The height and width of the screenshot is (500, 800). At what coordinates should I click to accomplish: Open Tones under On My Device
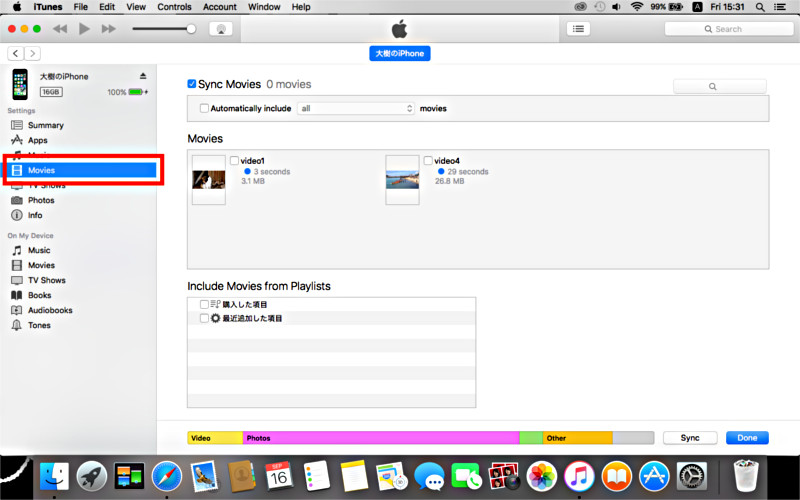tap(39, 325)
